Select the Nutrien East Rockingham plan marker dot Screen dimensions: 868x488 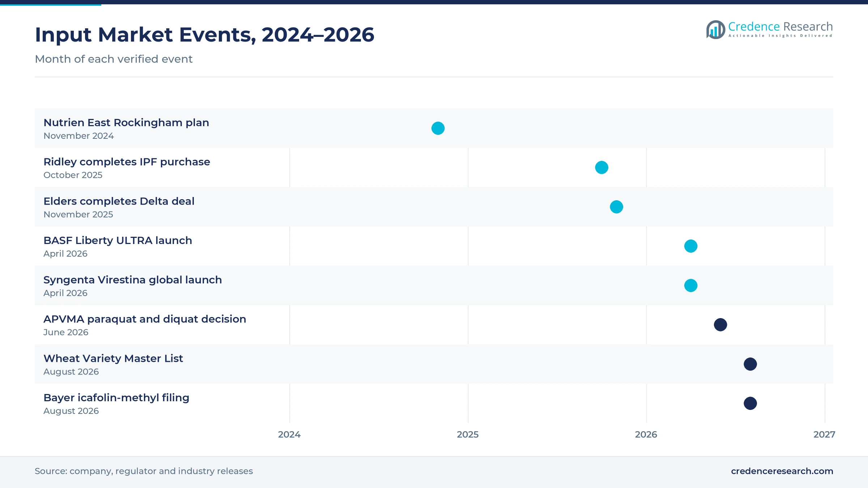point(438,128)
